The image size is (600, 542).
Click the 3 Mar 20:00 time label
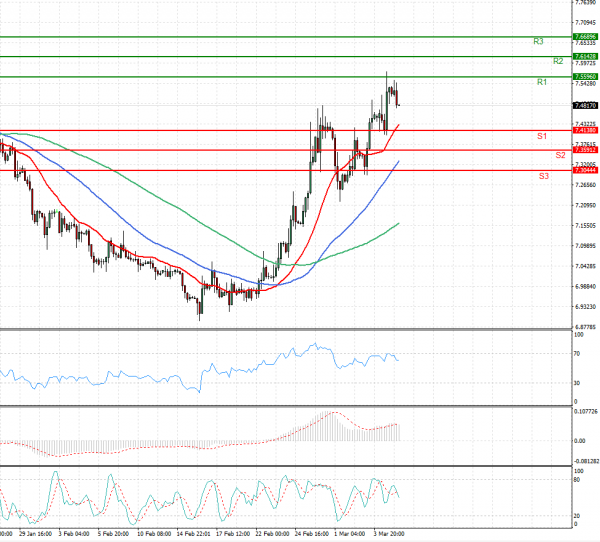(x=389, y=534)
